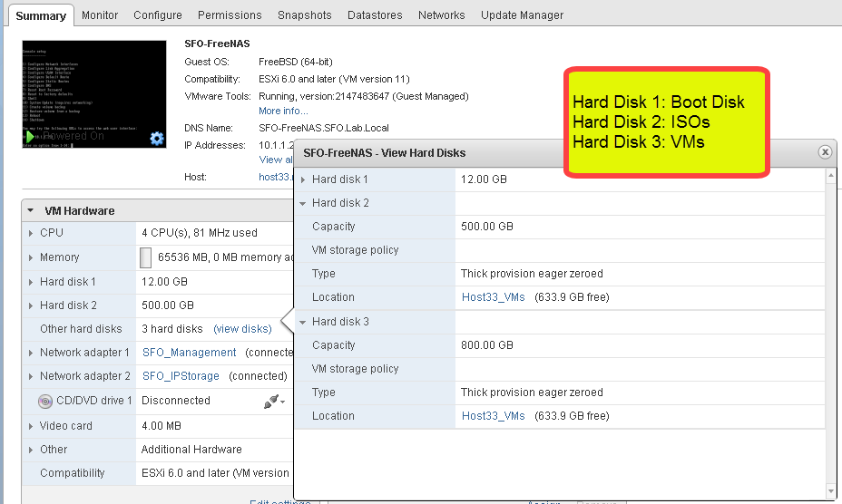This screenshot has height=504, width=842.
Task: Expand Hard disk 1 in the popup
Action: 304,180
